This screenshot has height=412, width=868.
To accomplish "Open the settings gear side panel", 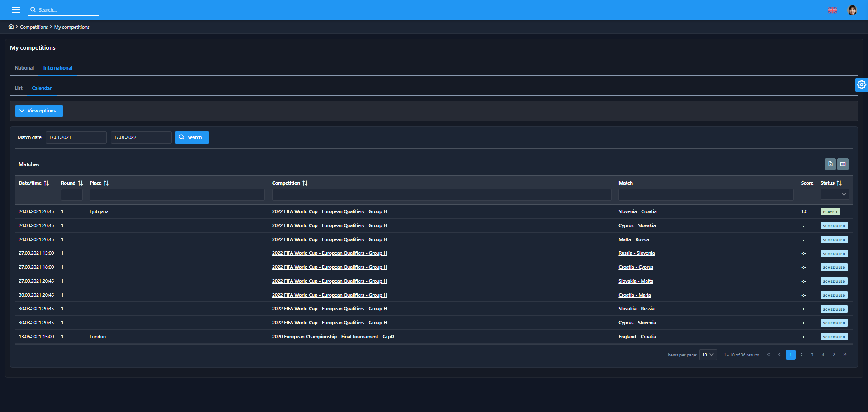I will coord(861,84).
